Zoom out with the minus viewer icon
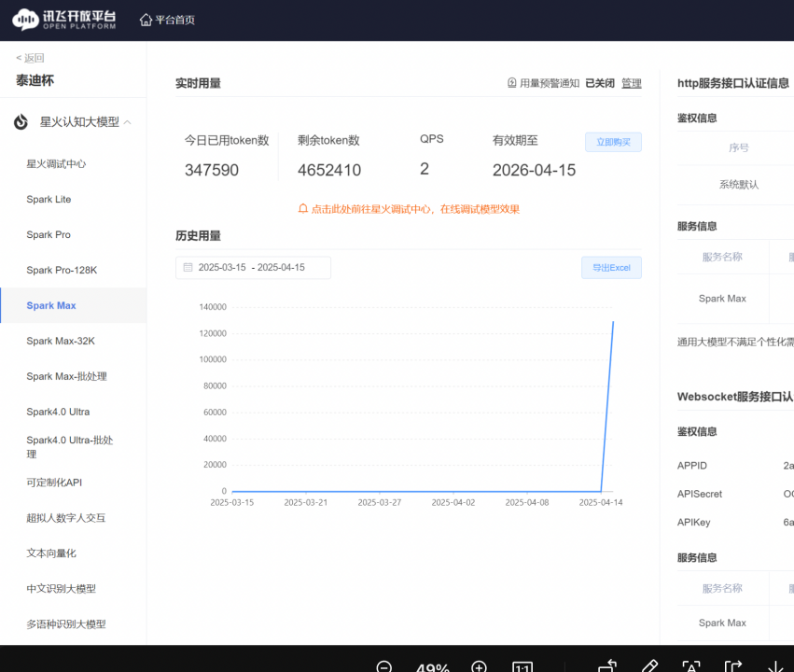This screenshot has height=672, width=794. (383, 667)
